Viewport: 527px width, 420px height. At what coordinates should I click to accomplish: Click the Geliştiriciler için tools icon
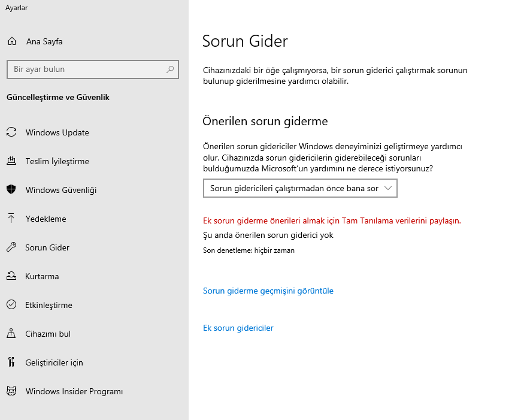11,362
